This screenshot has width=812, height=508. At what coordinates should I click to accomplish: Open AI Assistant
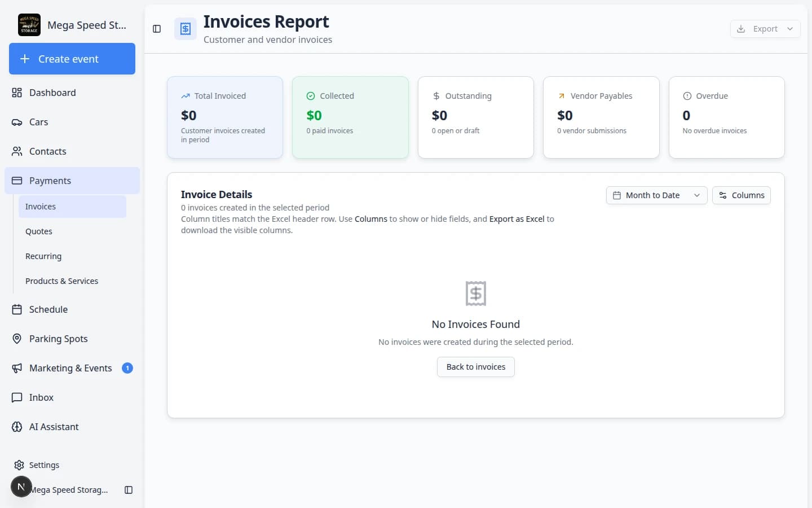click(x=72, y=427)
